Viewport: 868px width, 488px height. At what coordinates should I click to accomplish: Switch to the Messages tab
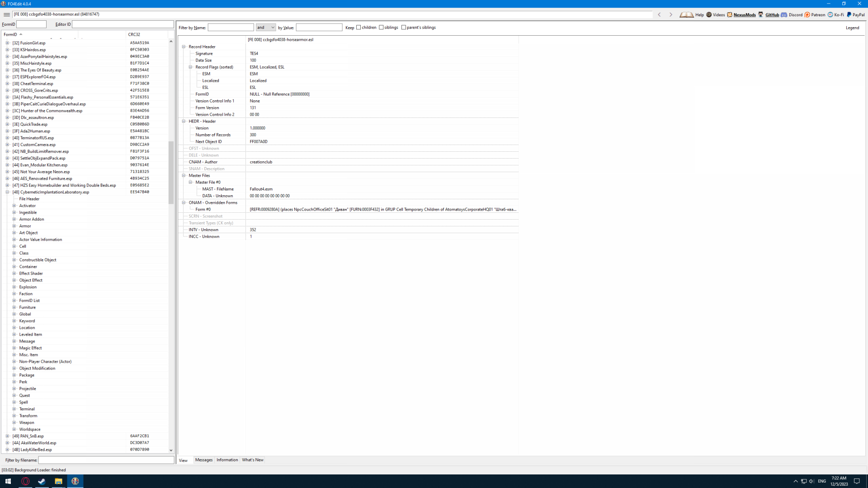203,460
